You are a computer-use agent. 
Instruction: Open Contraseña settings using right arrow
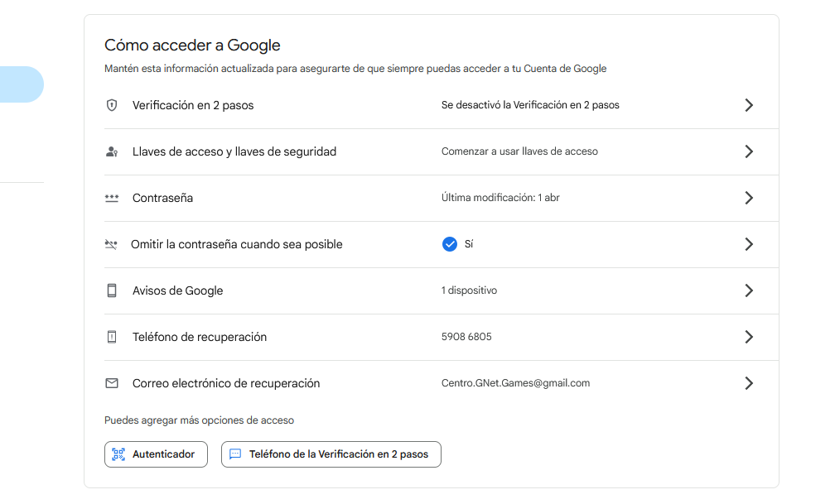click(x=749, y=198)
